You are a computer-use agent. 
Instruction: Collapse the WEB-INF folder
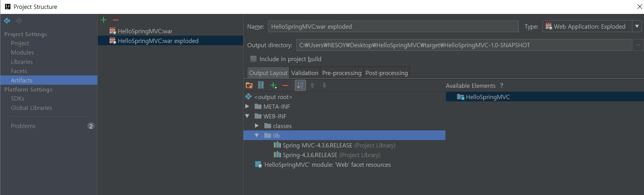(x=247, y=116)
